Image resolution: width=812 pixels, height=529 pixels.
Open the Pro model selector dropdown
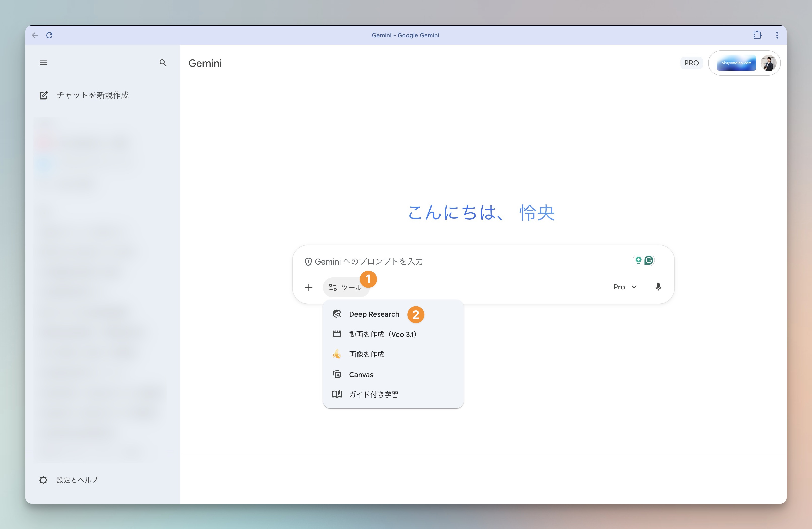click(x=625, y=287)
